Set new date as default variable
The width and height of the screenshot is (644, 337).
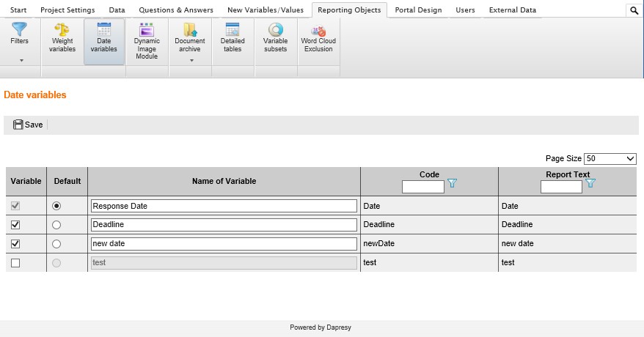click(x=57, y=244)
